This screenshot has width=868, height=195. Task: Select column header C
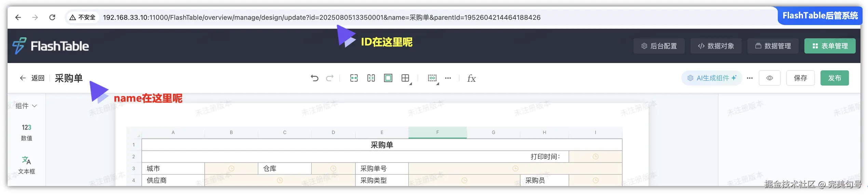point(285,132)
